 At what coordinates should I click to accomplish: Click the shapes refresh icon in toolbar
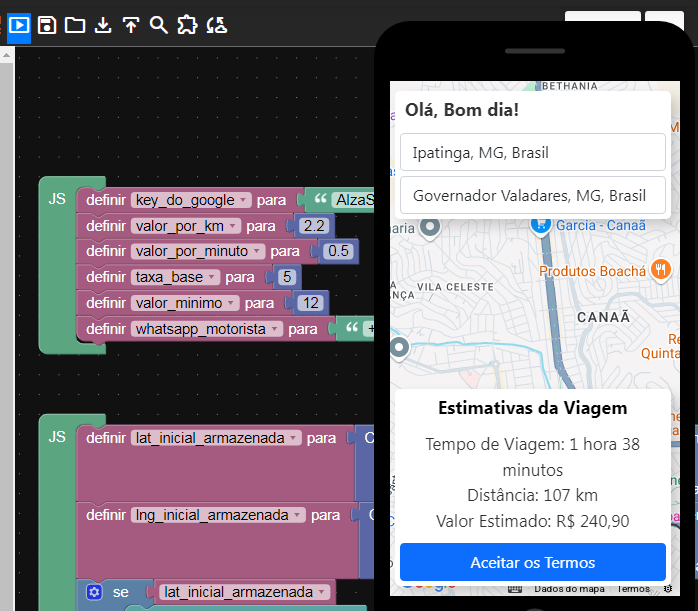[216, 26]
